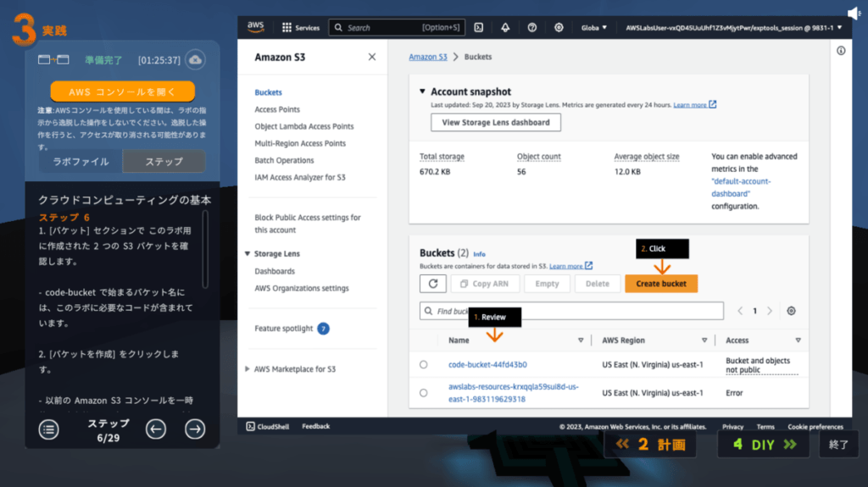Switch to the ラボファイル tab

coord(81,162)
